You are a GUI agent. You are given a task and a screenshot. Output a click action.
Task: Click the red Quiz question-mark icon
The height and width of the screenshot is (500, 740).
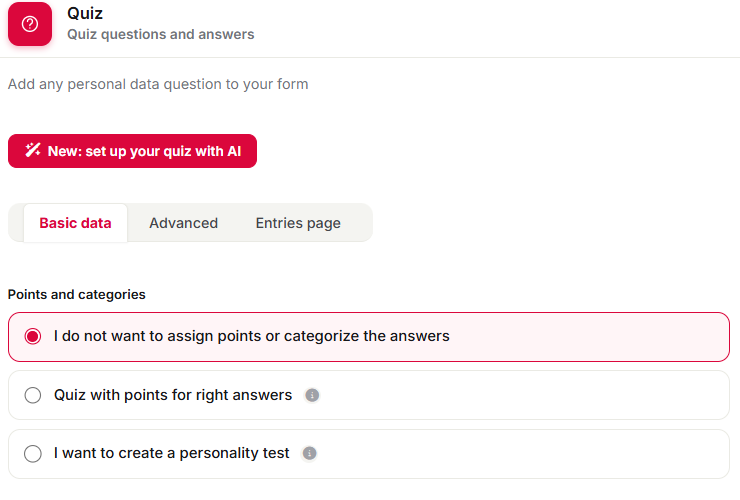pos(30,24)
